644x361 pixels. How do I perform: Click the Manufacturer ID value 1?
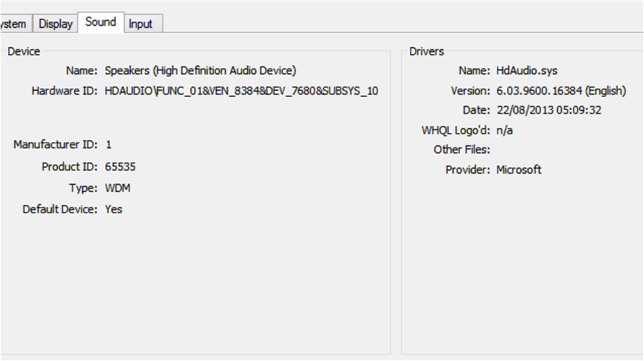(108, 145)
